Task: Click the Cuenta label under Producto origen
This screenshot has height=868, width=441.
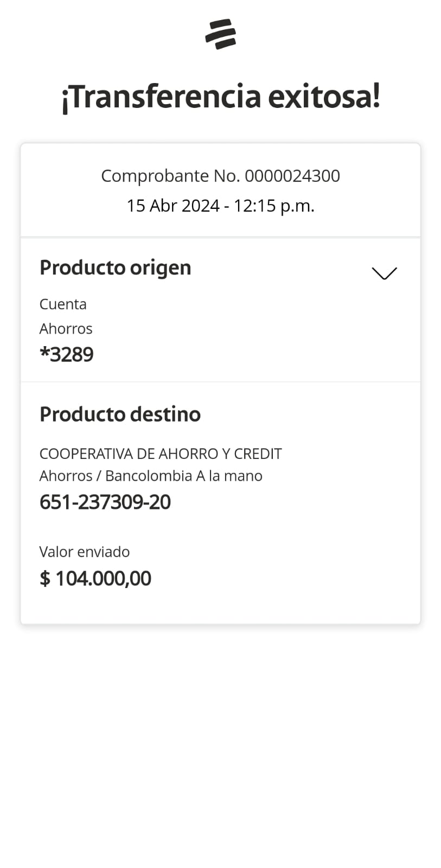Action: pyautogui.click(x=63, y=304)
